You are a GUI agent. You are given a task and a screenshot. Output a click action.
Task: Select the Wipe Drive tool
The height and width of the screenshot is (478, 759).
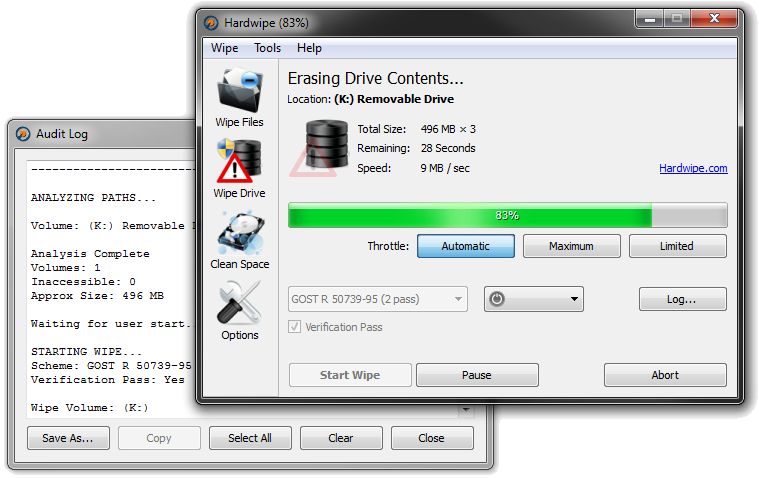(x=240, y=168)
